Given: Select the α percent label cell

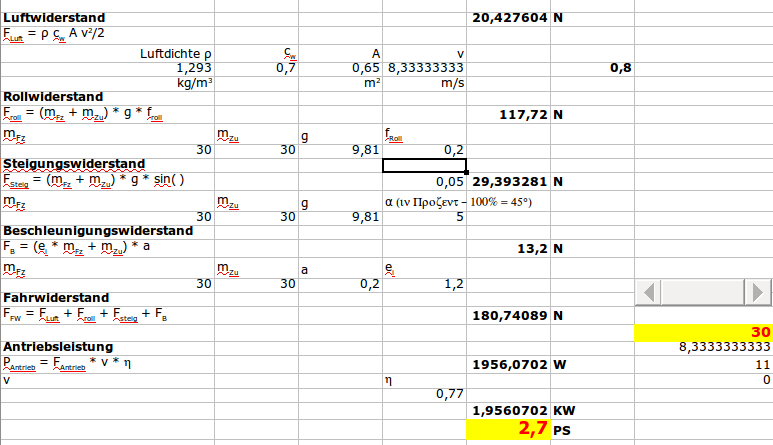Looking at the screenshot, I should [424, 202].
